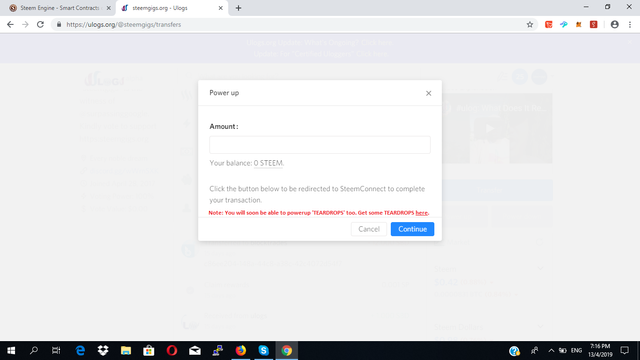Click the MetaMask fox extension icon
This screenshot has height=360, width=640.
(578, 24)
